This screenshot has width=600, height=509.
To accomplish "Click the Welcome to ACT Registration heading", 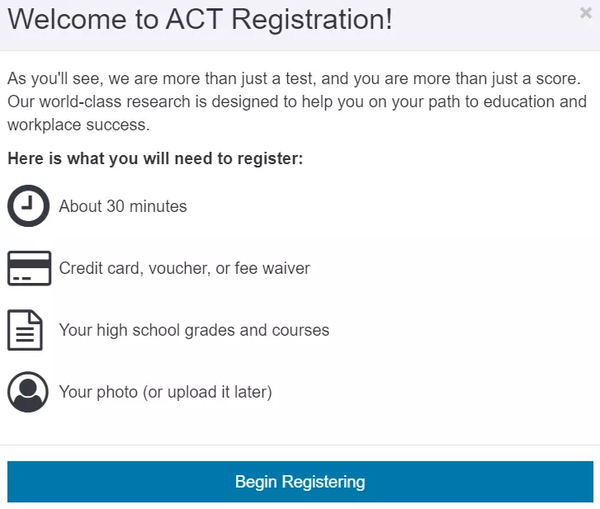I will point(200,19).
